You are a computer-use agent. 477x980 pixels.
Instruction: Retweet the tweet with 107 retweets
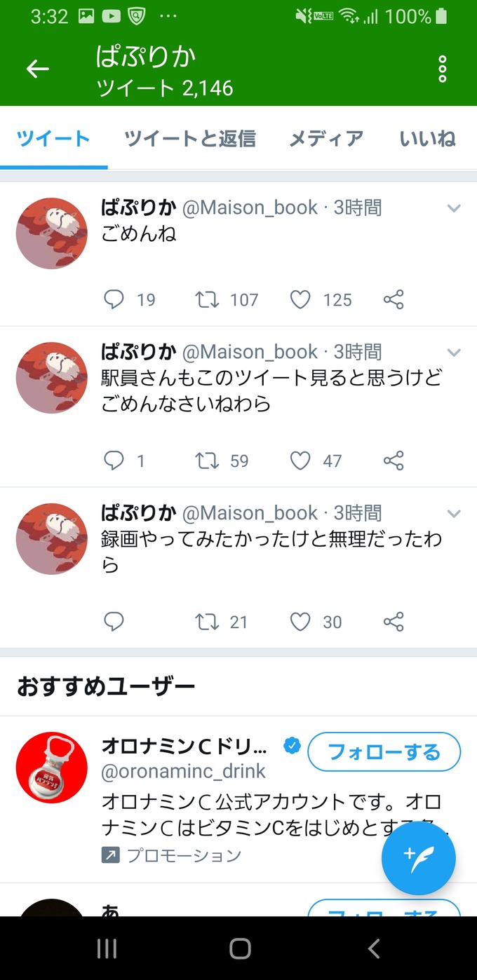point(207,300)
